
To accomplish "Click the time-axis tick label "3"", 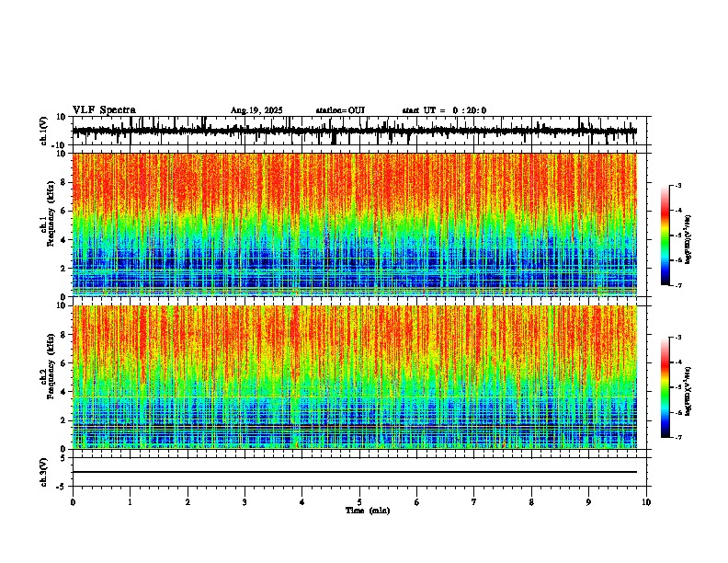I will pyautogui.click(x=245, y=502).
